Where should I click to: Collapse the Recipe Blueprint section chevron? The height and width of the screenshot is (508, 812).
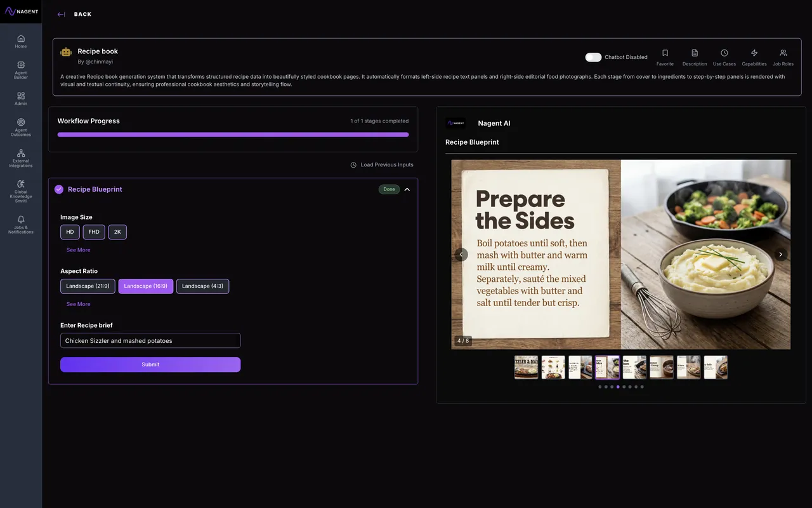tap(407, 189)
